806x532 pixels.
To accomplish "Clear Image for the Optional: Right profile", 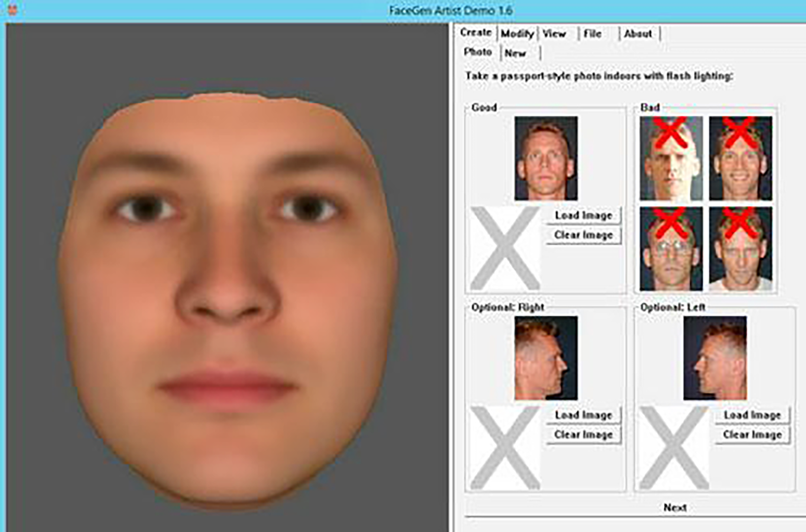I will pos(583,434).
